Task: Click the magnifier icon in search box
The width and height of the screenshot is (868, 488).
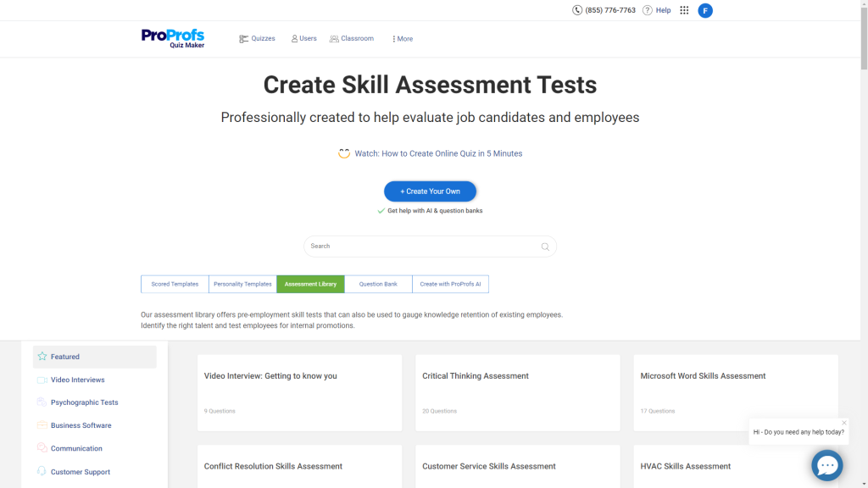Action: [545, 247]
